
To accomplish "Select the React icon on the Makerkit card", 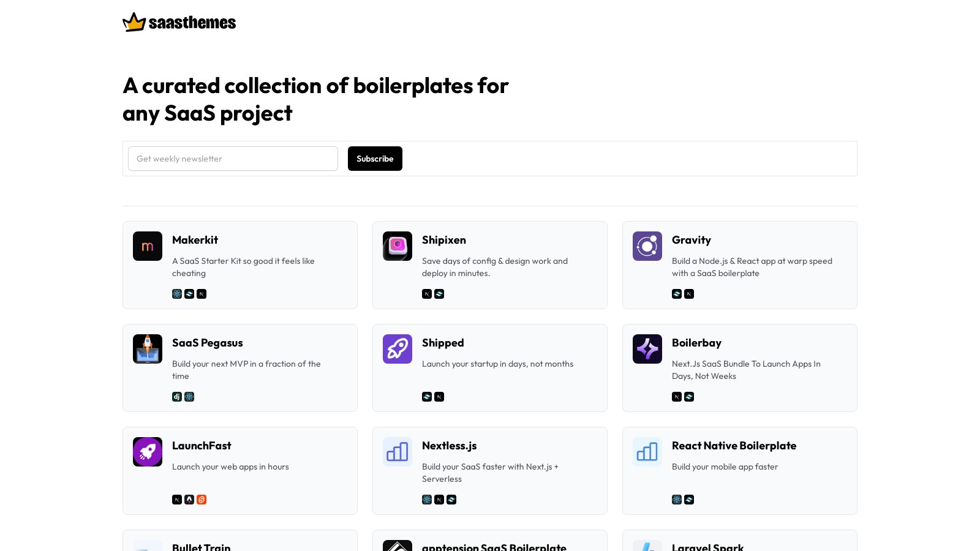I will point(177,294).
